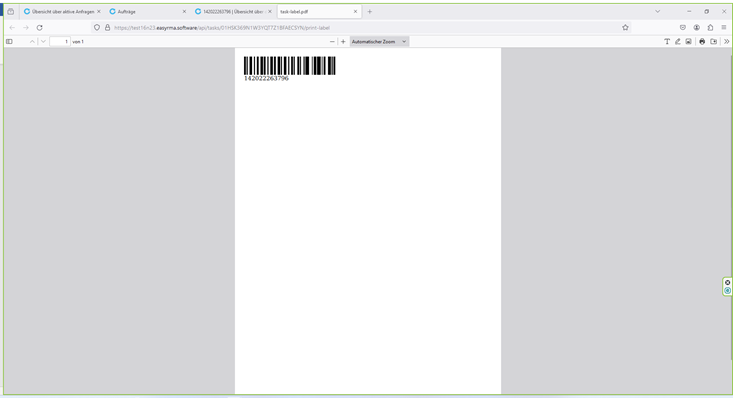Bookmark this page with star
This screenshot has width=733, height=398.
click(625, 28)
